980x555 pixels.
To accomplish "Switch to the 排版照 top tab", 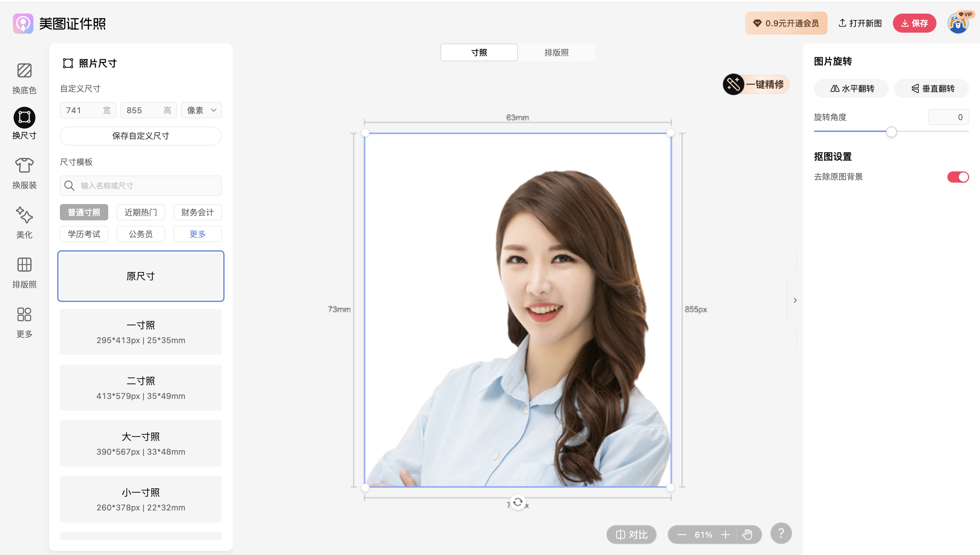I will click(556, 53).
